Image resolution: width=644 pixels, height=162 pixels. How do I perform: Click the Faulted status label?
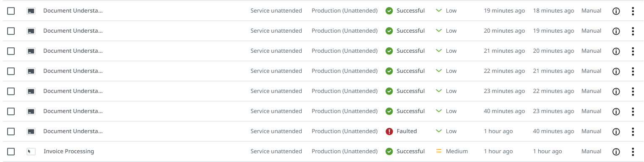(x=407, y=131)
